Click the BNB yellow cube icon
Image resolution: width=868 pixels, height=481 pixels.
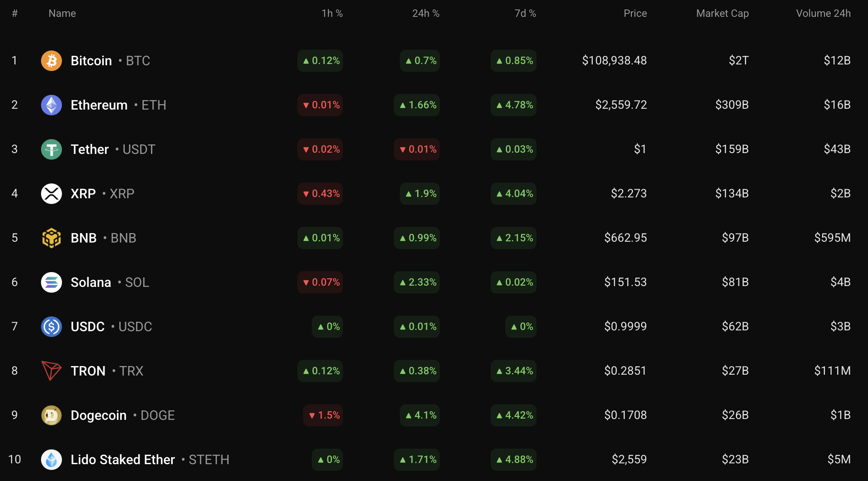51,238
